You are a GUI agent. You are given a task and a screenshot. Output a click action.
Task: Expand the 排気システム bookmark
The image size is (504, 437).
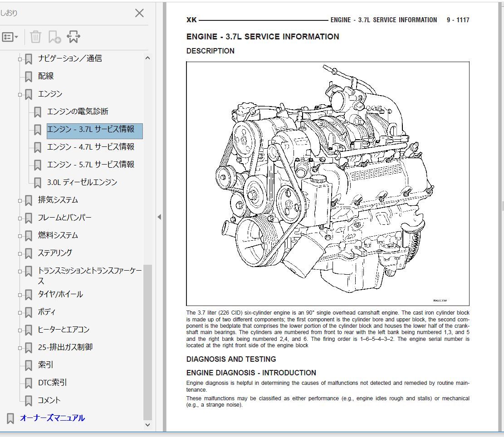20,201
